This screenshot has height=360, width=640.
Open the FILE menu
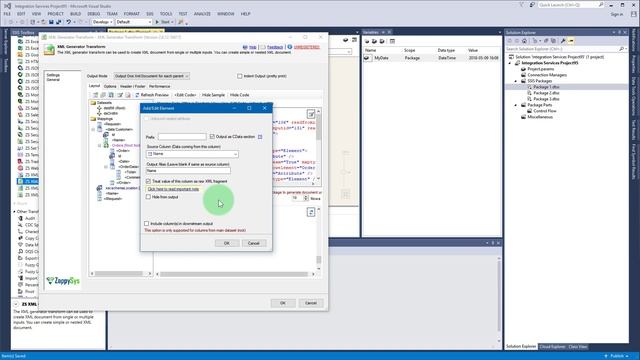pyautogui.click(x=7, y=14)
